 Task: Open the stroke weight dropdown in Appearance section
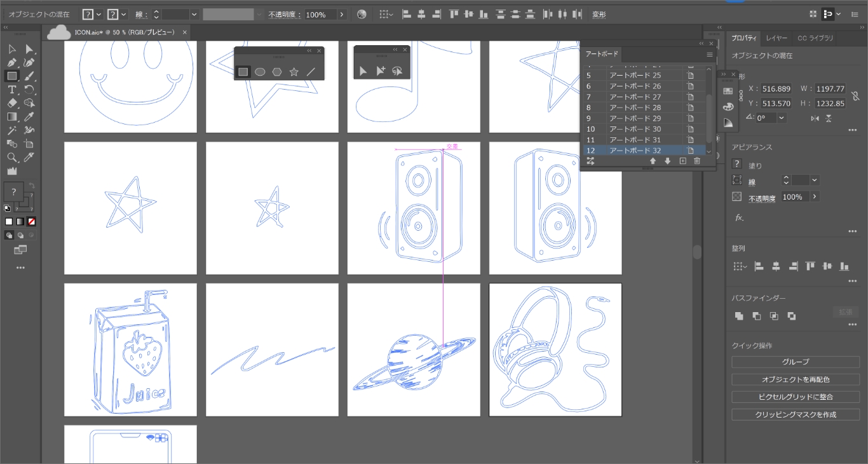(815, 181)
